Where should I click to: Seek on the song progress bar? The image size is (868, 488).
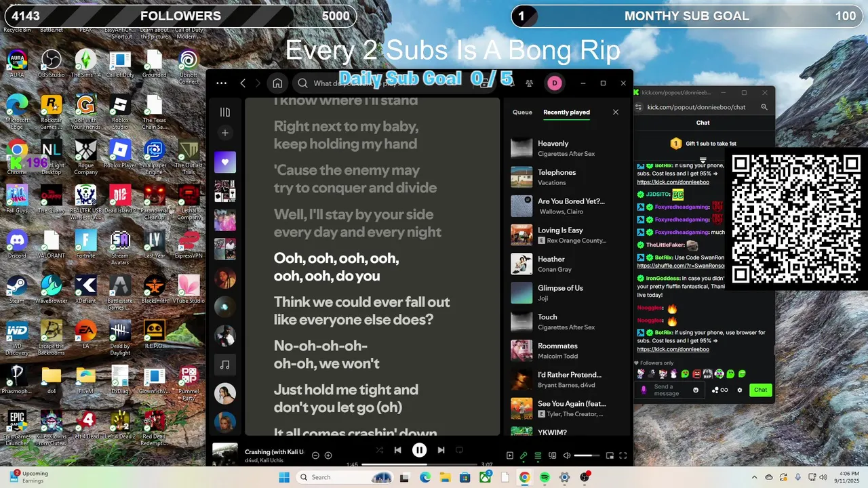[419, 465]
